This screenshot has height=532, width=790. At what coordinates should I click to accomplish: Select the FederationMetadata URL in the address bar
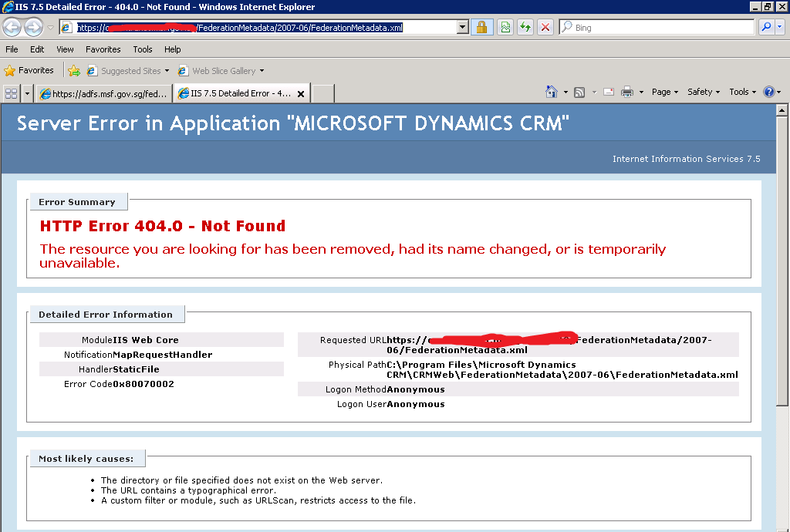tap(240, 28)
